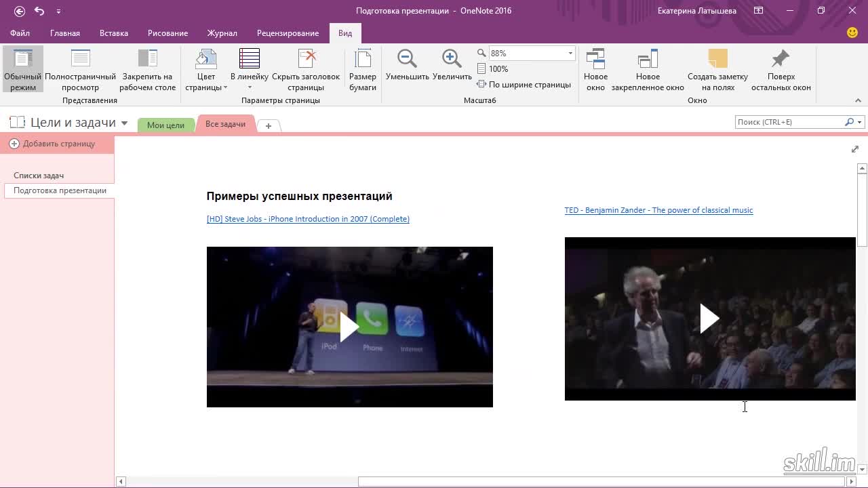Fit to page width (По ширине страницы)
The image size is (868, 488).
(524, 85)
